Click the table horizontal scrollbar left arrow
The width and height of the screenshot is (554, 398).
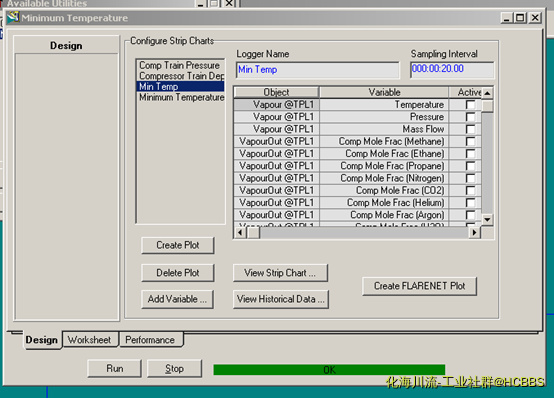coord(241,233)
